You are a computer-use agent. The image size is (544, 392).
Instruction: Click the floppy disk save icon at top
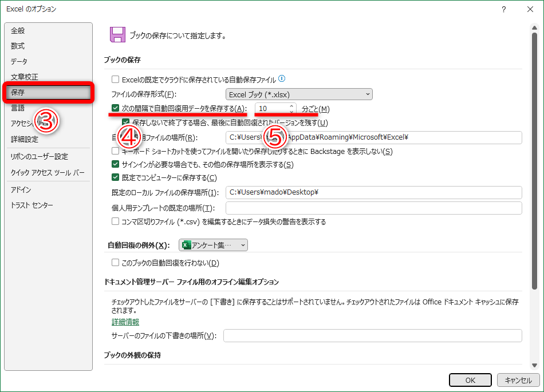click(x=117, y=33)
